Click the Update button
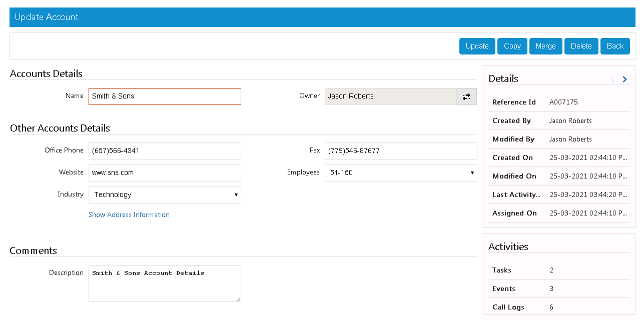 coord(477,46)
